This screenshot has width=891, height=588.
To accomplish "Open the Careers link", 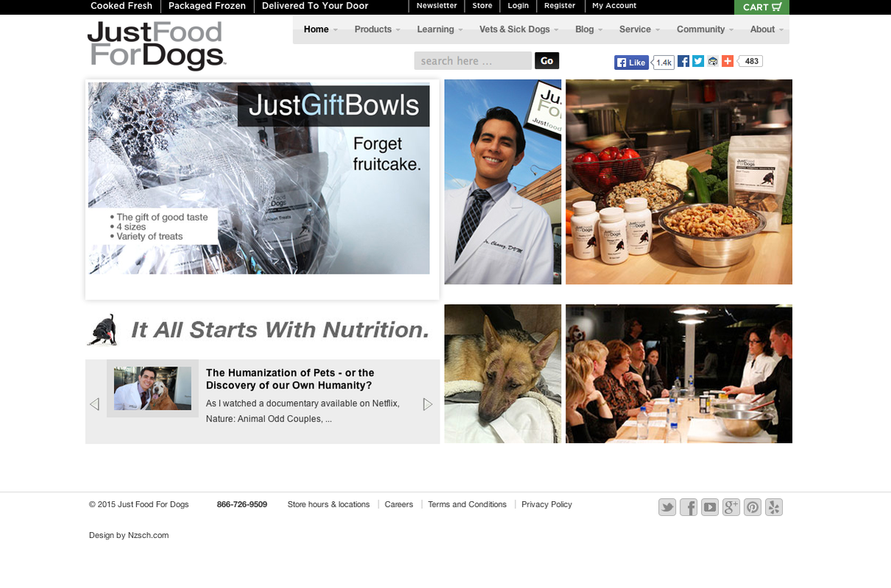I will (x=399, y=505).
